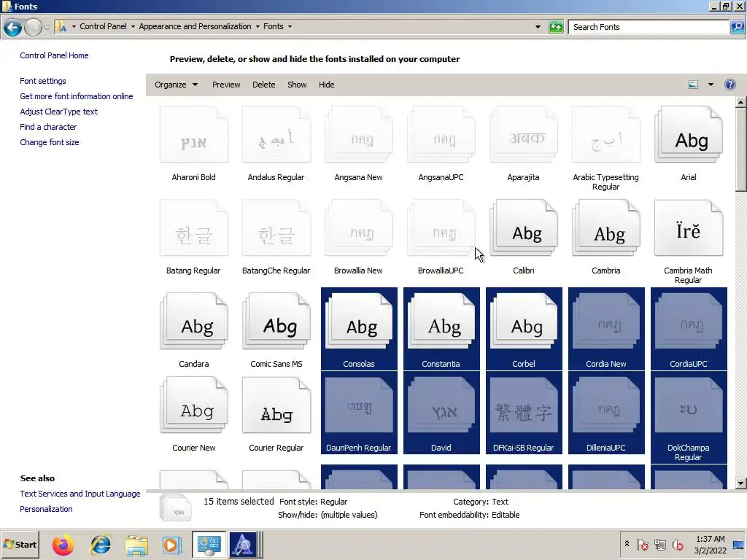
Task: Select the Courier Regular font icon
Action: pos(276,405)
